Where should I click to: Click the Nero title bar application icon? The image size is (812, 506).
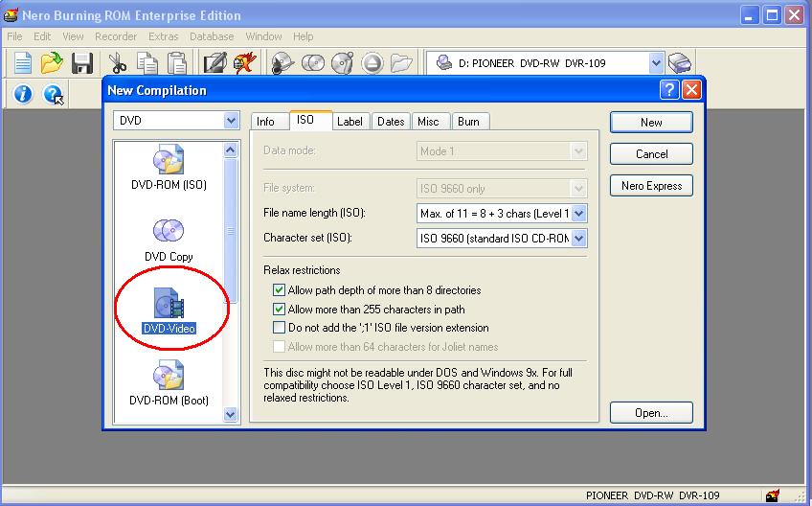11,15
